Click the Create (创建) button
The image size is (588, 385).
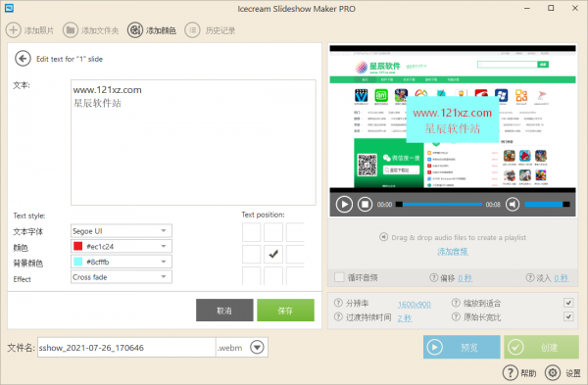[541, 347]
